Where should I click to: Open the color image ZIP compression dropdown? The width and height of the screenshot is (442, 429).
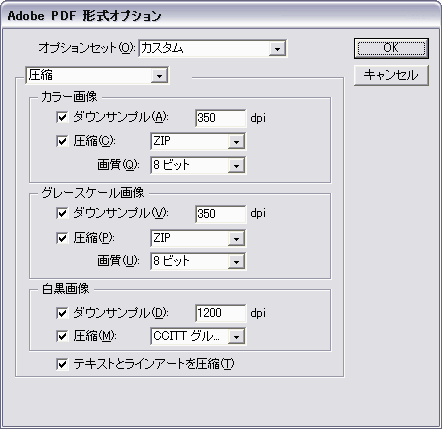198,141
